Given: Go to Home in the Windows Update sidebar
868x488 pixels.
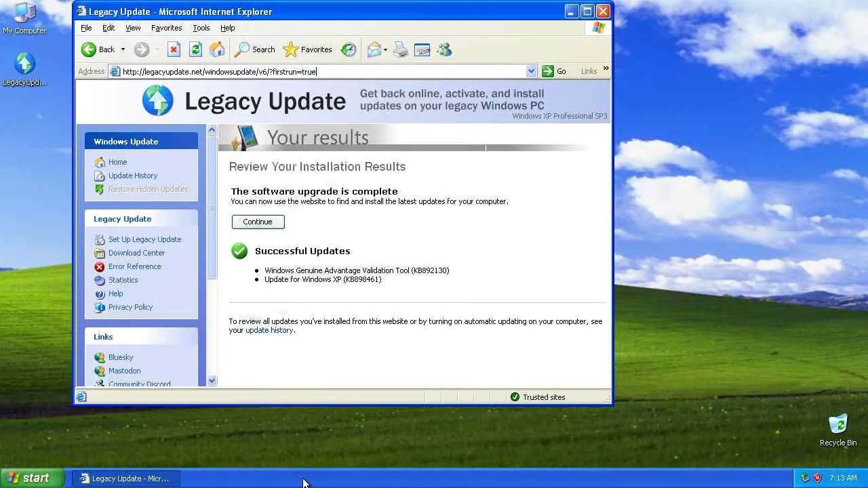Looking at the screenshot, I should click(117, 162).
